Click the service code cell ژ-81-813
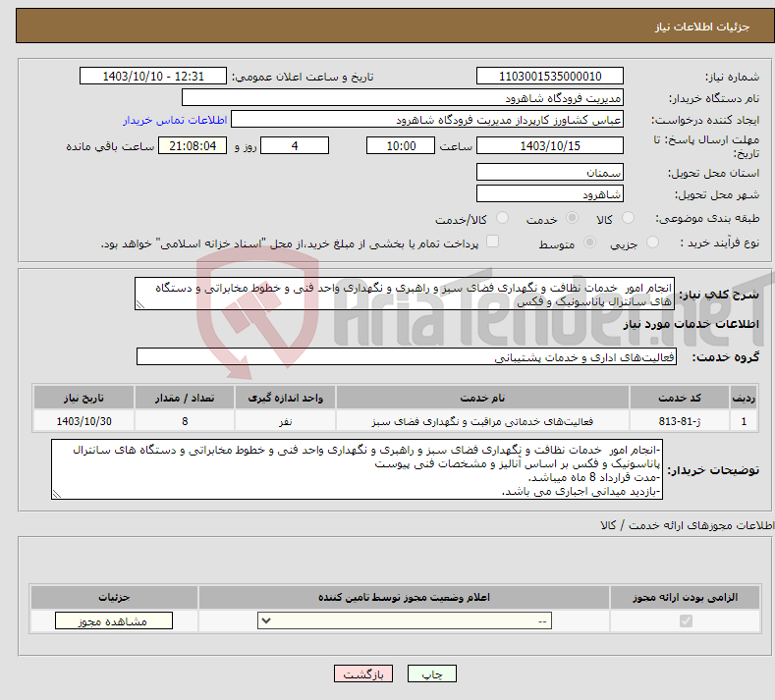775x700 pixels. tap(680, 421)
